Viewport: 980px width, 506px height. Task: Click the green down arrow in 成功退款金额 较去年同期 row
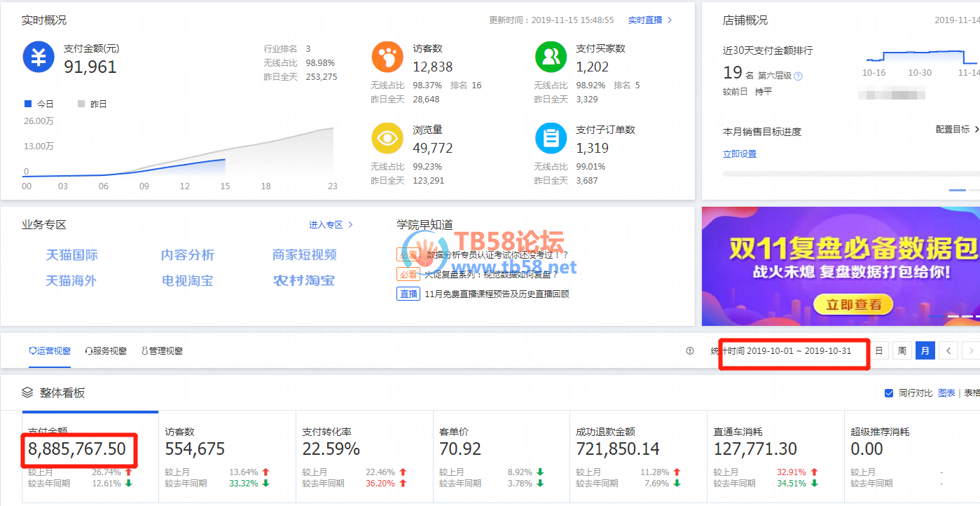(677, 484)
